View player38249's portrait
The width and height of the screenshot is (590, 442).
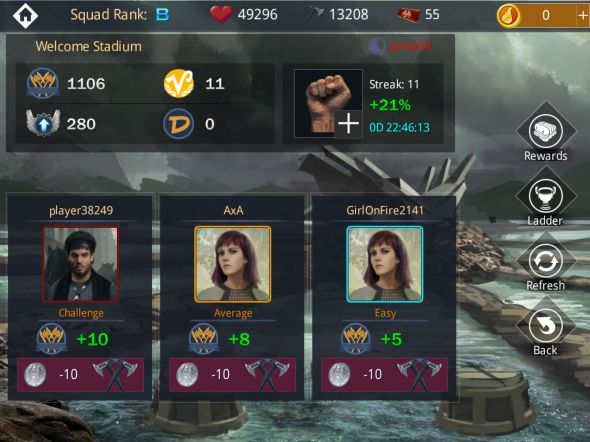coord(81,264)
